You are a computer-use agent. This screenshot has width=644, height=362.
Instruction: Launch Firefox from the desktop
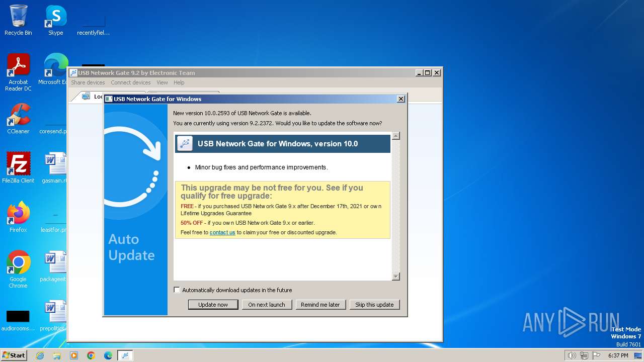(x=18, y=217)
